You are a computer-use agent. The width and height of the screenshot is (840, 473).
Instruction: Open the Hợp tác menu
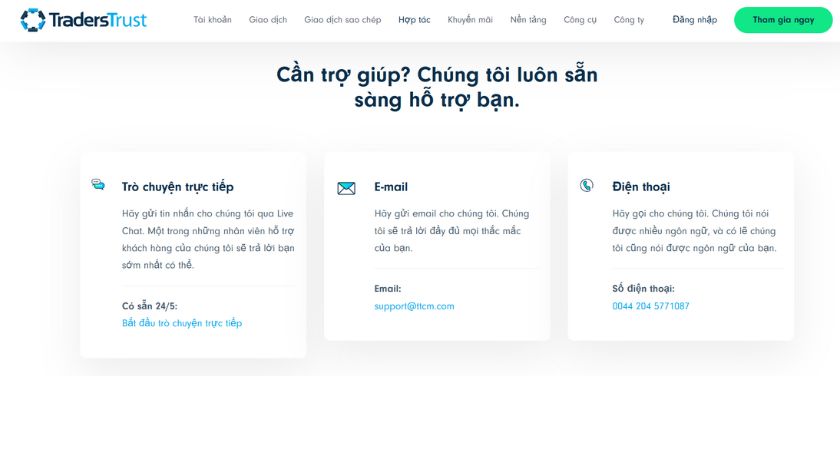click(414, 20)
